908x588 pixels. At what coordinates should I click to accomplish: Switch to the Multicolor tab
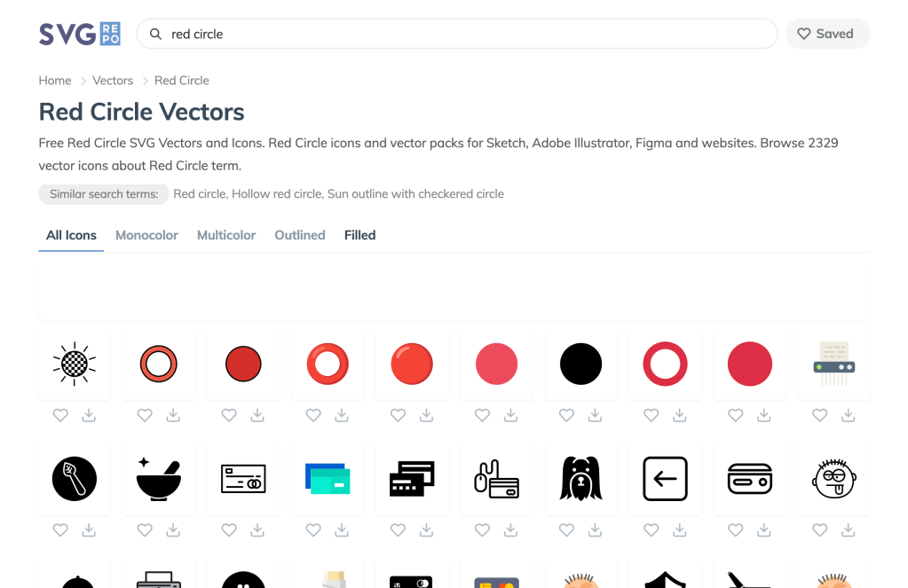(x=226, y=235)
